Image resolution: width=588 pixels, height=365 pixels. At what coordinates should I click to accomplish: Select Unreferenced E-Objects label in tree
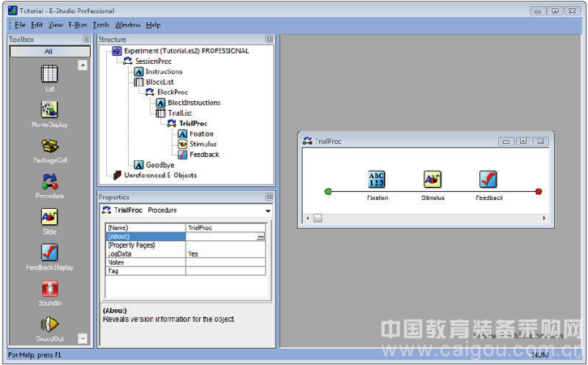(x=160, y=175)
